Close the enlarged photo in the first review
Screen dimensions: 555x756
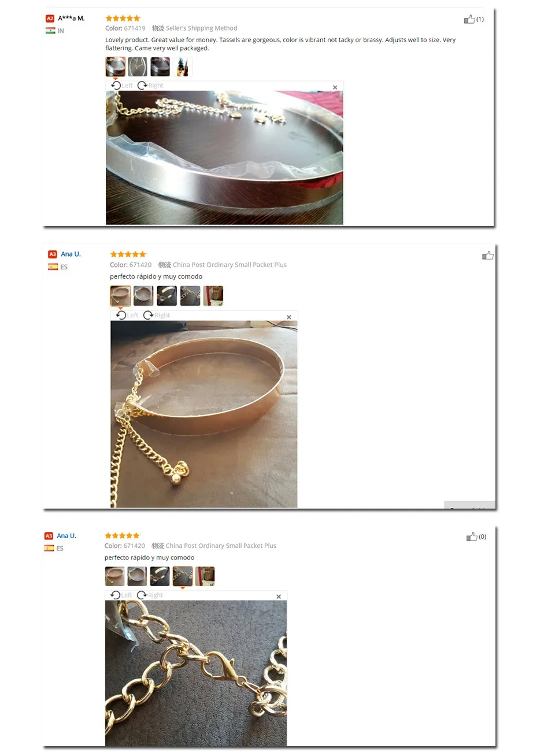click(335, 87)
